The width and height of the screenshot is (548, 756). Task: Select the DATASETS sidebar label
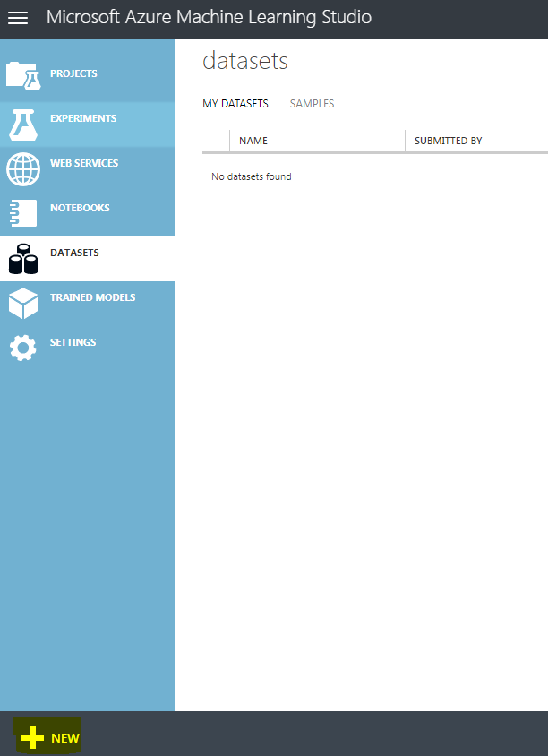click(74, 253)
